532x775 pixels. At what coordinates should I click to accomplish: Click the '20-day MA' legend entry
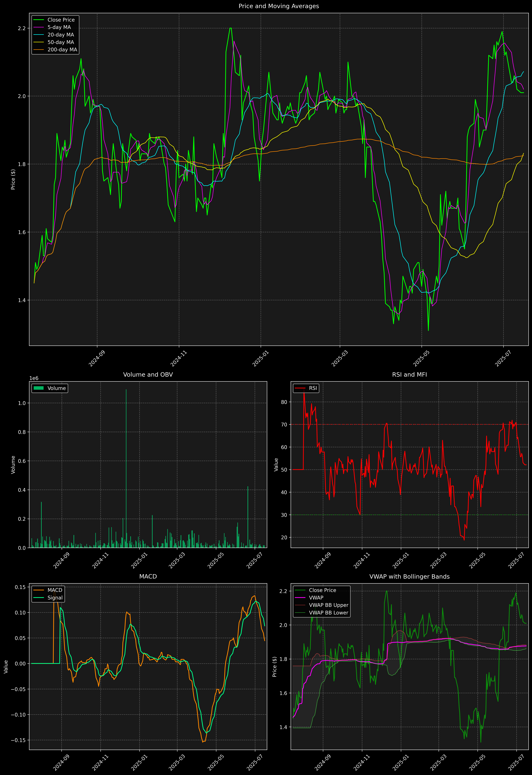(x=61, y=35)
